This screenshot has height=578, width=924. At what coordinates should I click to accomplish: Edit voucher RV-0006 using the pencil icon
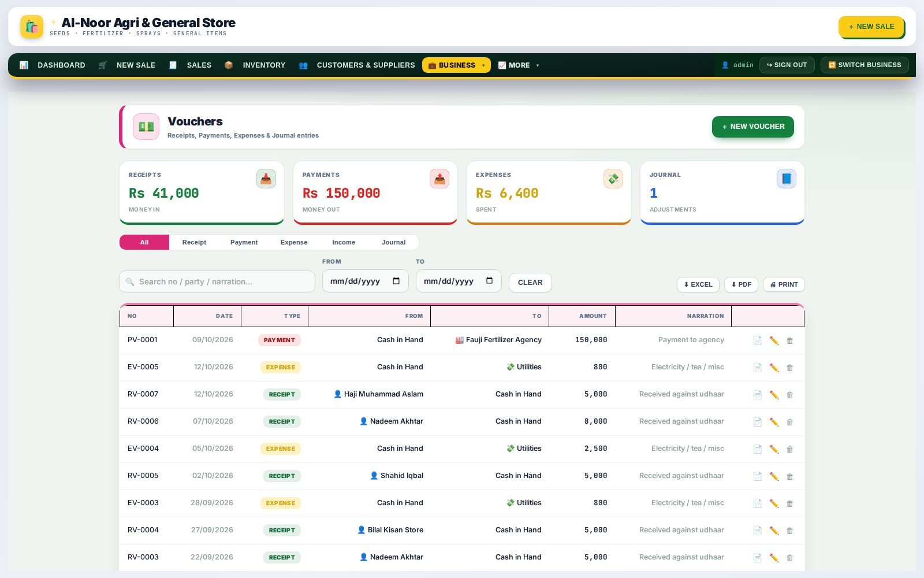(774, 422)
